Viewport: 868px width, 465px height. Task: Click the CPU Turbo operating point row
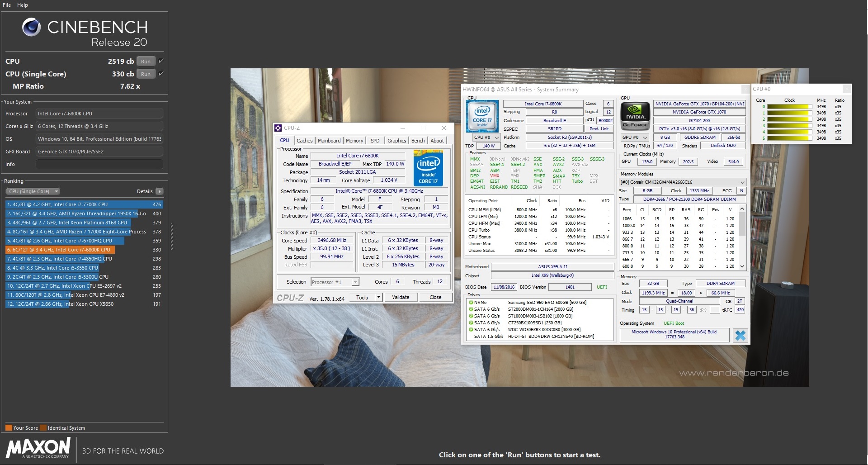click(539, 230)
